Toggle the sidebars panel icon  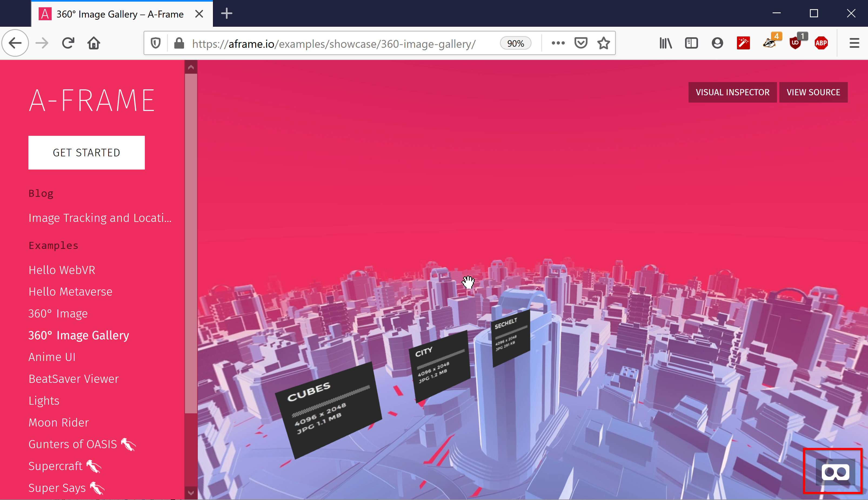(691, 43)
